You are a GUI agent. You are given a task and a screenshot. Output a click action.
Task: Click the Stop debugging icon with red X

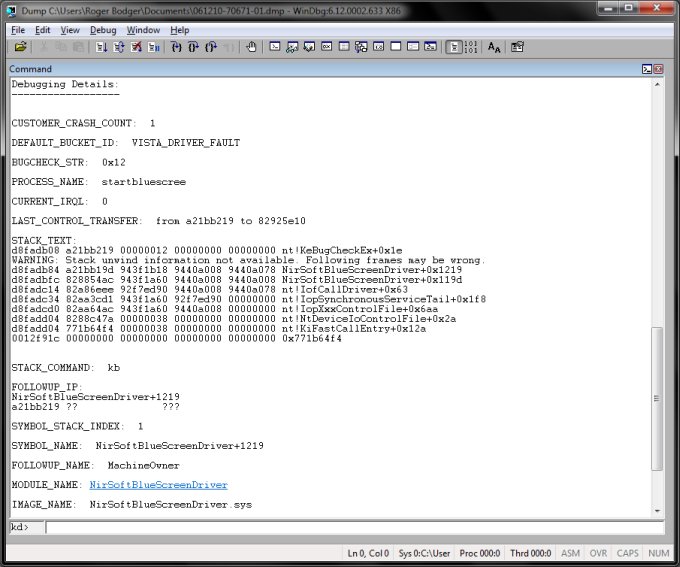tap(136, 47)
